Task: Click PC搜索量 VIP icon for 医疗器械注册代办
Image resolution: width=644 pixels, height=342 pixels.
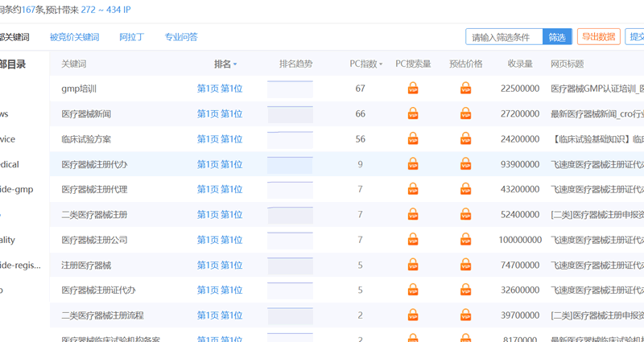Action: tap(413, 164)
